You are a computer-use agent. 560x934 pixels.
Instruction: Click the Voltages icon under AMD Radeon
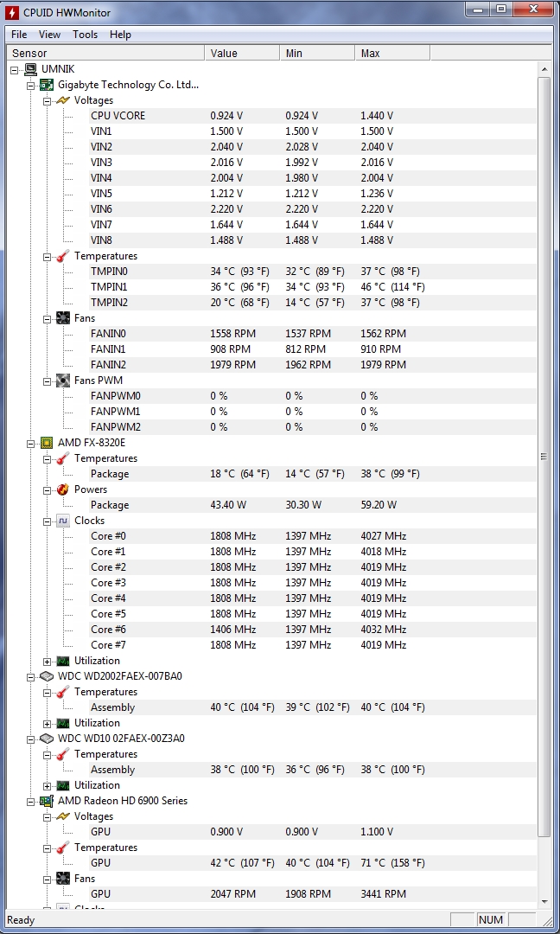(x=63, y=816)
